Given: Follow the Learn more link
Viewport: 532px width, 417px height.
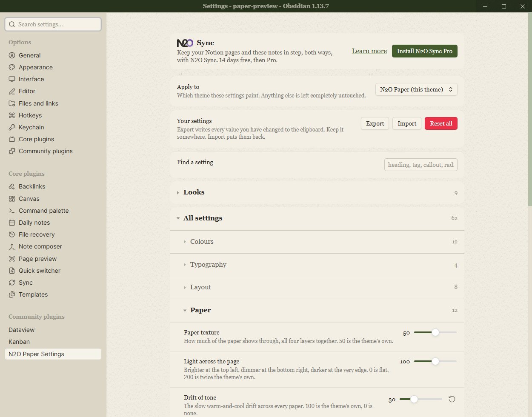Looking at the screenshot, I should [x=369, y=51].
